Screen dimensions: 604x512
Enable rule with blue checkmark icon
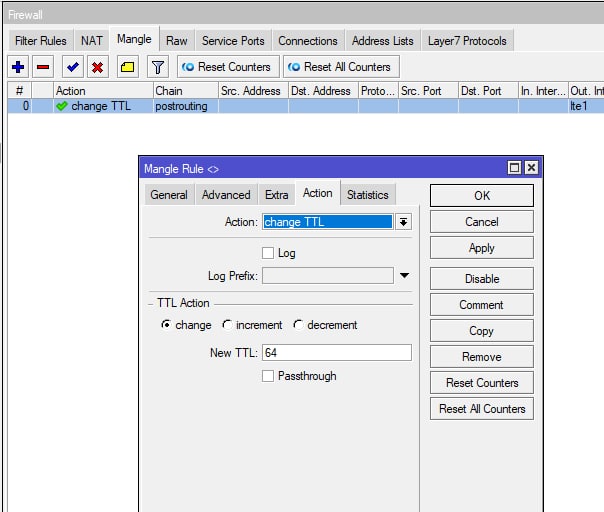tap(72, 67)
